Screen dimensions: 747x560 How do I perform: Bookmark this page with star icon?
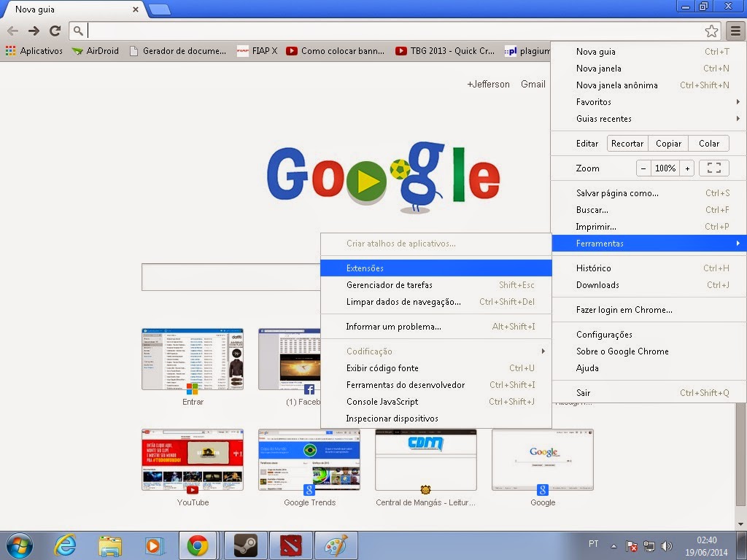(x=711, y=31)
